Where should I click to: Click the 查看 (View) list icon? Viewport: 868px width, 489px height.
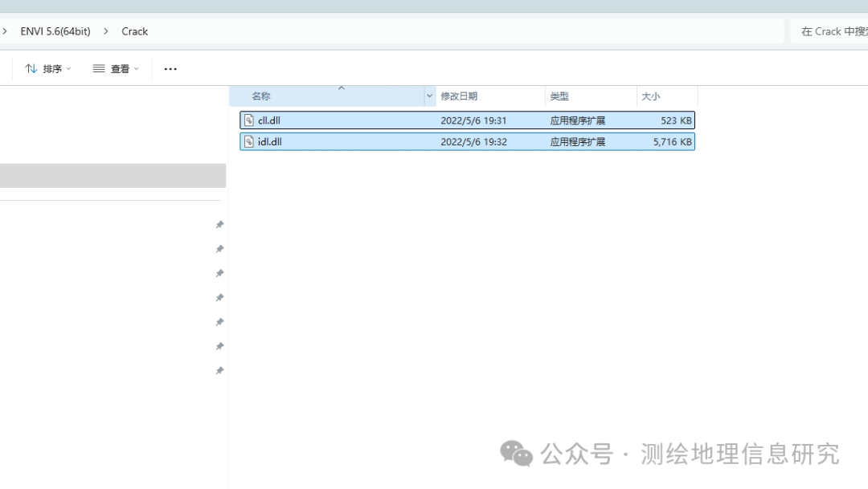(98, 68)
